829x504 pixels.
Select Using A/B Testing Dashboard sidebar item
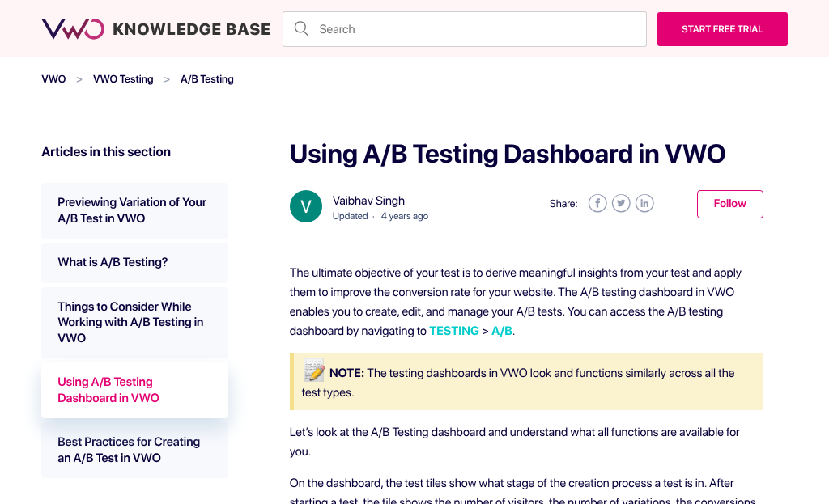click(135, 390)
